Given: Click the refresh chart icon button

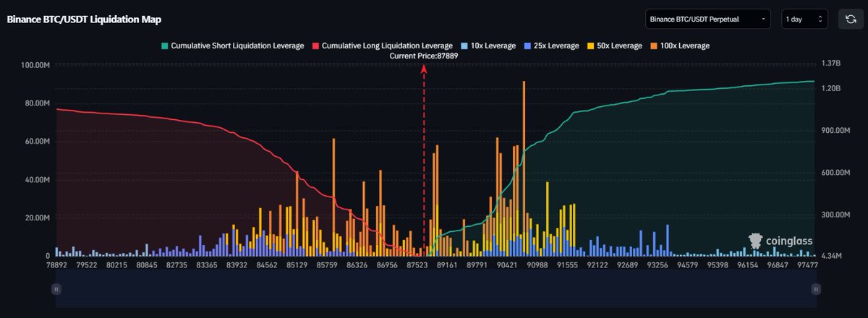Looking at the screenshot, I should pos(851,19).
